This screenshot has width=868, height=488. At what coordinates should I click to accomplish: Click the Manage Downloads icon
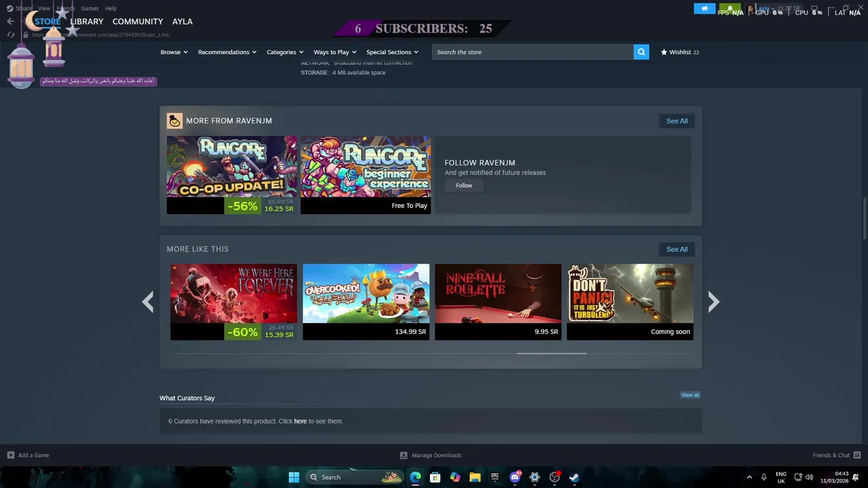coord(403,455)
